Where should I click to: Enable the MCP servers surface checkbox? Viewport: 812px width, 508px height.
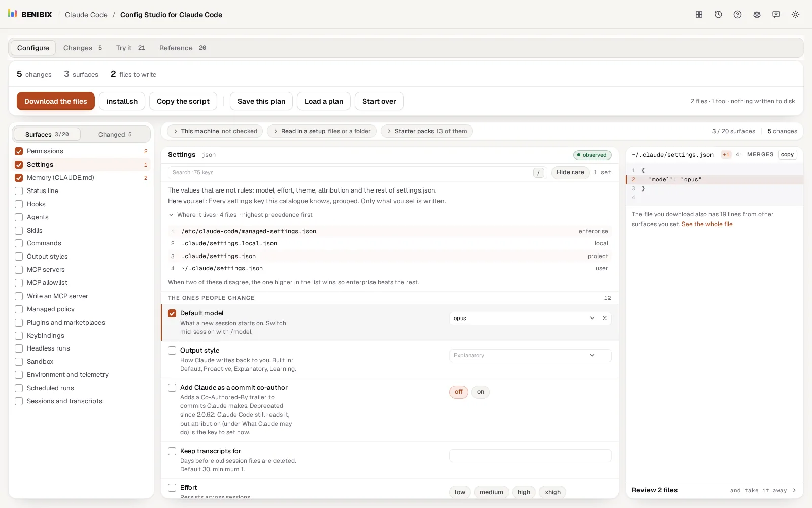[x=19, y=270]
